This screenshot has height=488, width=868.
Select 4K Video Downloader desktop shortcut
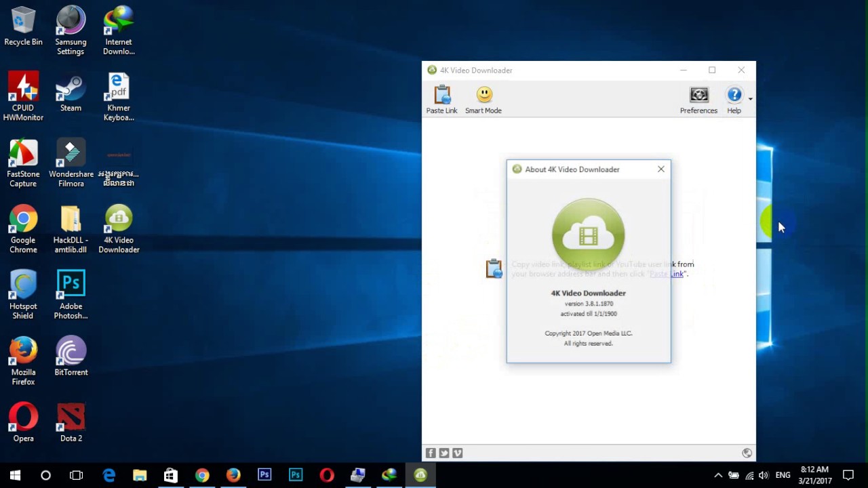119,229
